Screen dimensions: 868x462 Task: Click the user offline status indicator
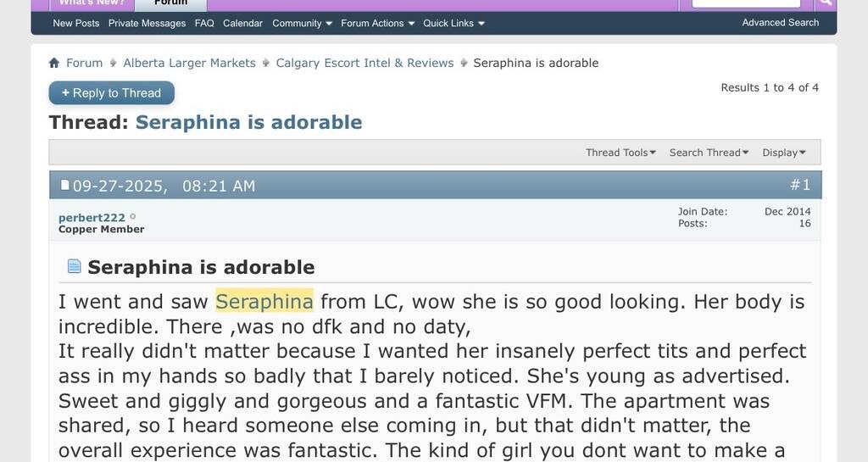[133, 216]
